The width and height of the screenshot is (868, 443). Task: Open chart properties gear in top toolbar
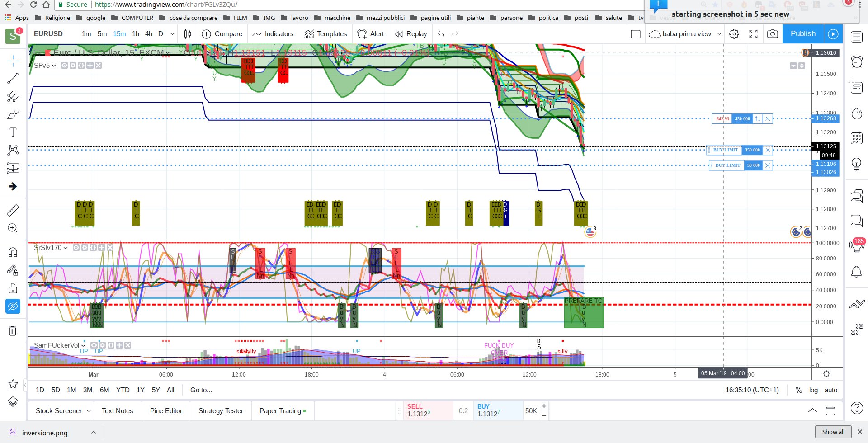pos(734,34)
